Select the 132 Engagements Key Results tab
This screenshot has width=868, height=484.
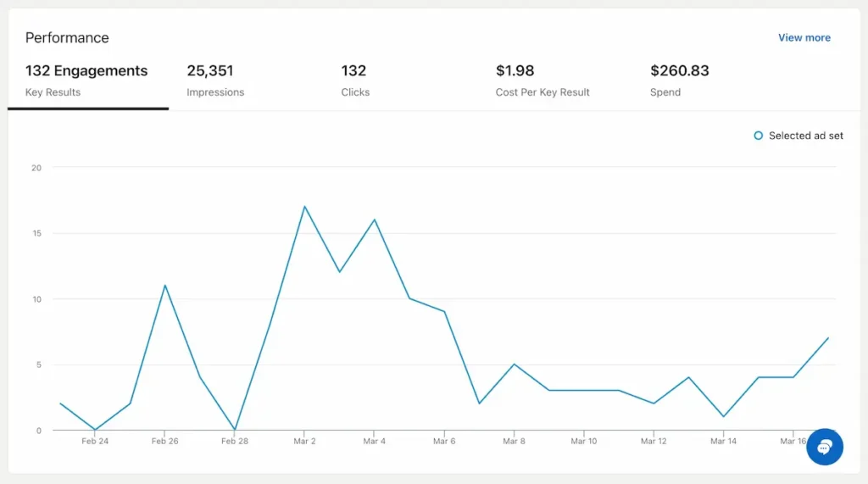click(86, 81)
